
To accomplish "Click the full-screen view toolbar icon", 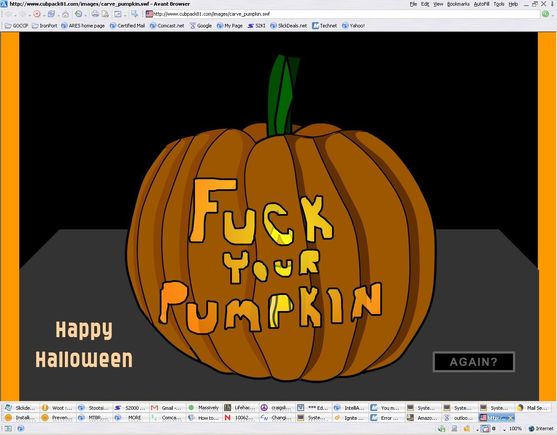I will tap(118, 14).
